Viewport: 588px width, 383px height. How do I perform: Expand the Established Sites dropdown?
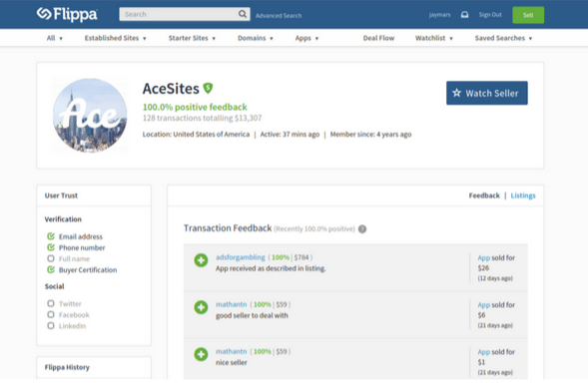click(x=116, y=38)
